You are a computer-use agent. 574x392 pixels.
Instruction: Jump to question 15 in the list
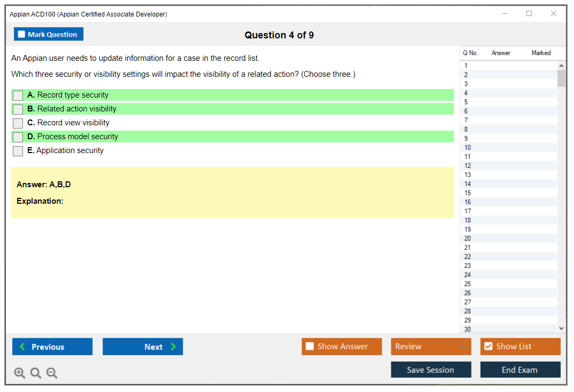(468, 193)
